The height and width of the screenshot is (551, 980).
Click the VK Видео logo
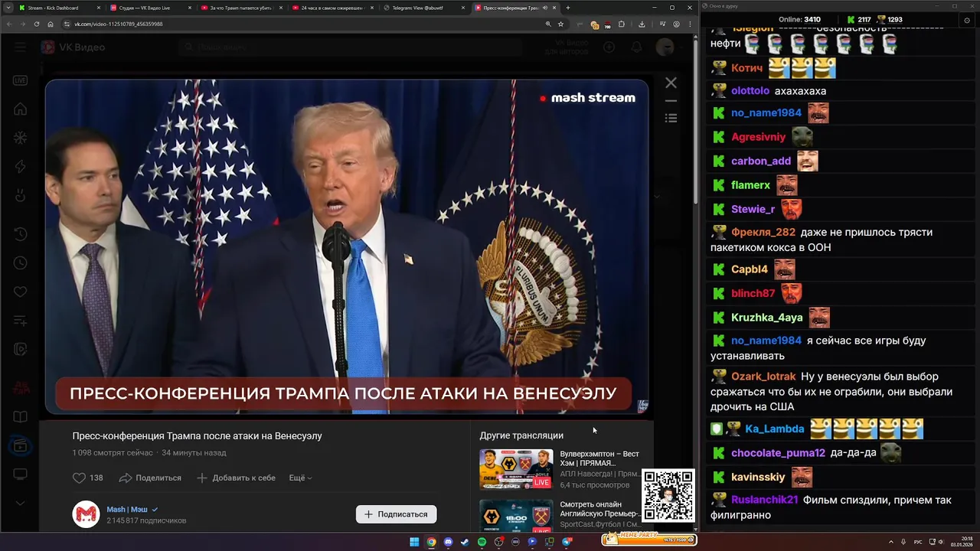[x=73, y=47]
